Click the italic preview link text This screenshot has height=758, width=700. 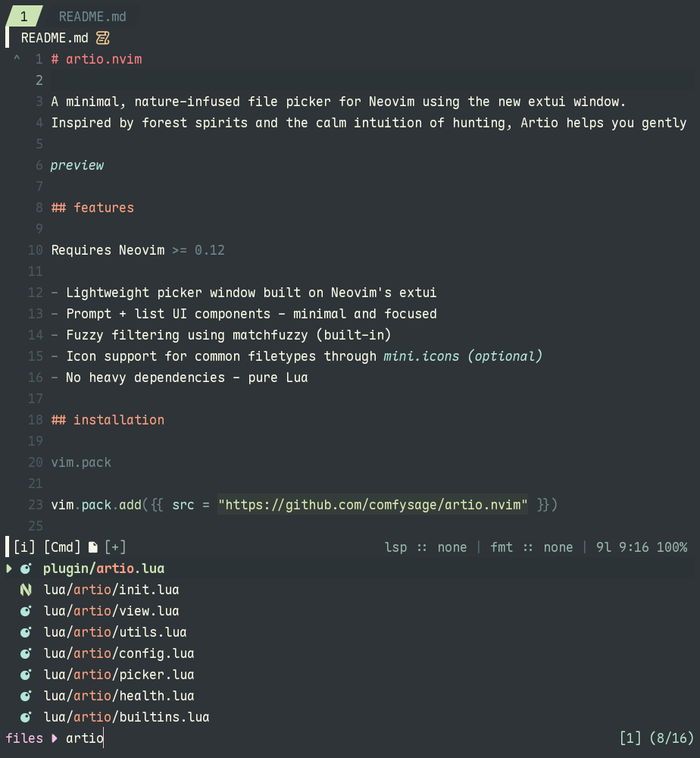[x=77, y=165]
